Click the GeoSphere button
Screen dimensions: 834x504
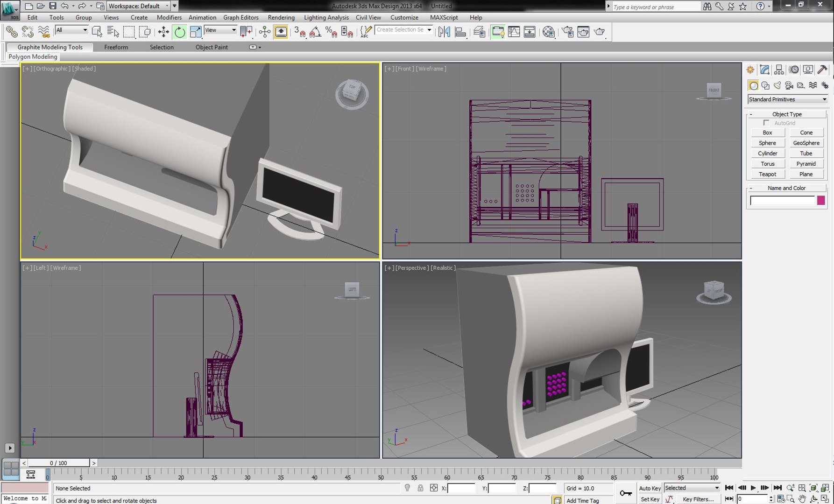click(x=806, y=143)
